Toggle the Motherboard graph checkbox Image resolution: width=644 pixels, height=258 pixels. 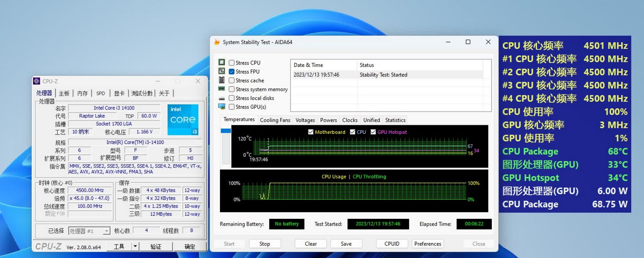311,132
